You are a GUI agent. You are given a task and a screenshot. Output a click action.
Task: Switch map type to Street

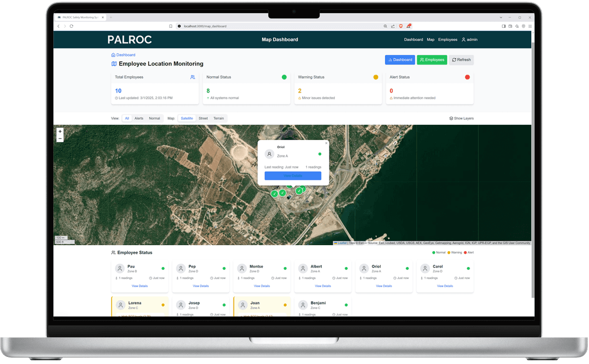[203, 118]
